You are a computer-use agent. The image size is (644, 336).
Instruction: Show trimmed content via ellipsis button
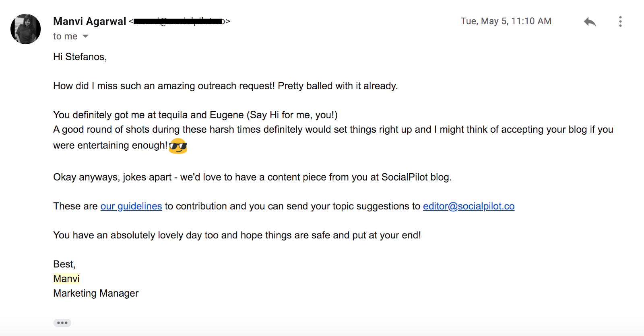(62, 323)
